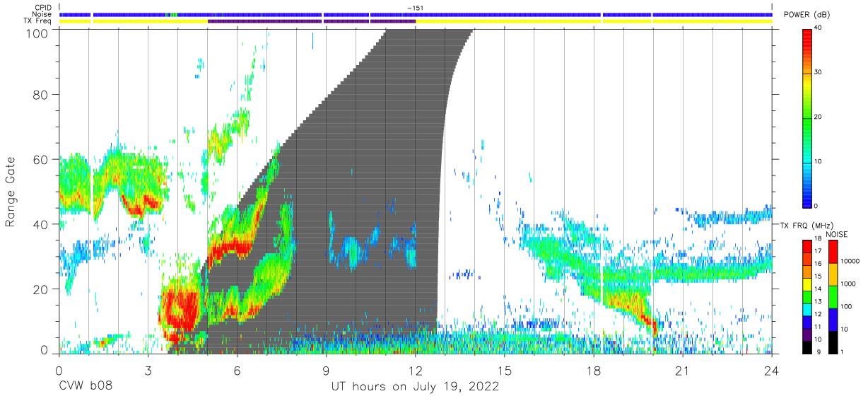Click the UT hours on July 19, 2022 title

415,387
